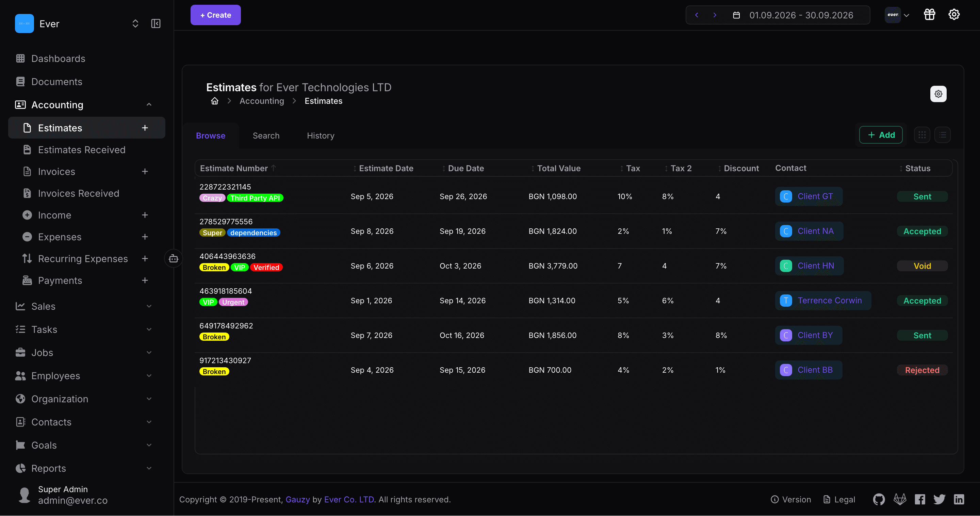
Task: Expand the Tasks section
Action: (x=149, y=329)
